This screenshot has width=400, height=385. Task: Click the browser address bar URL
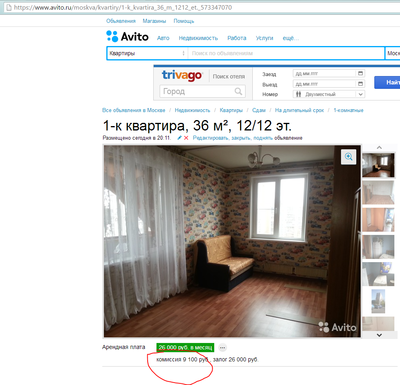click(123, 7)
